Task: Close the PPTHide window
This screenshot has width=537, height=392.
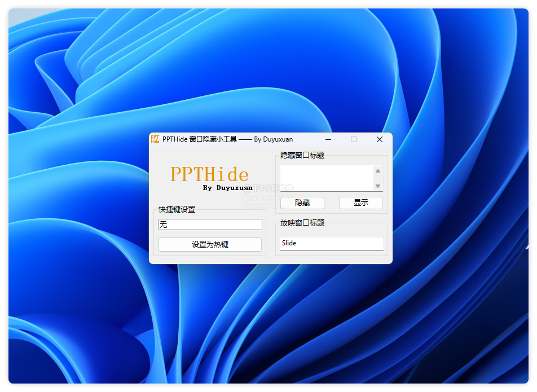Action: [x=380, y=139]
